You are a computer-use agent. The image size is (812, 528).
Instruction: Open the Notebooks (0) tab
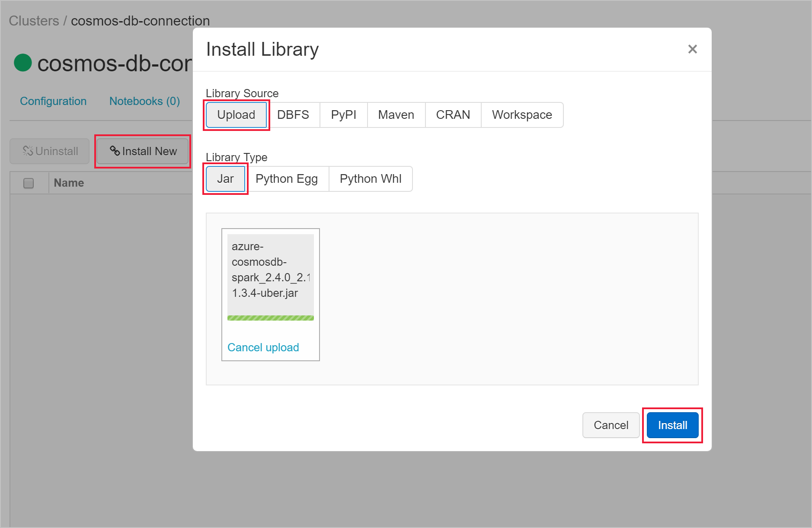[x=144, y=101]
